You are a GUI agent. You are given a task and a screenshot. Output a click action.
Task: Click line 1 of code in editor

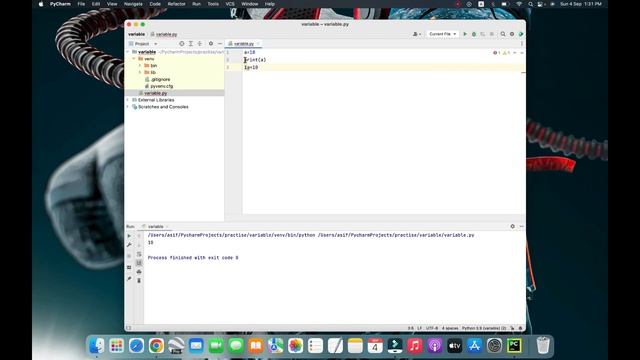[x=249, y=53]
